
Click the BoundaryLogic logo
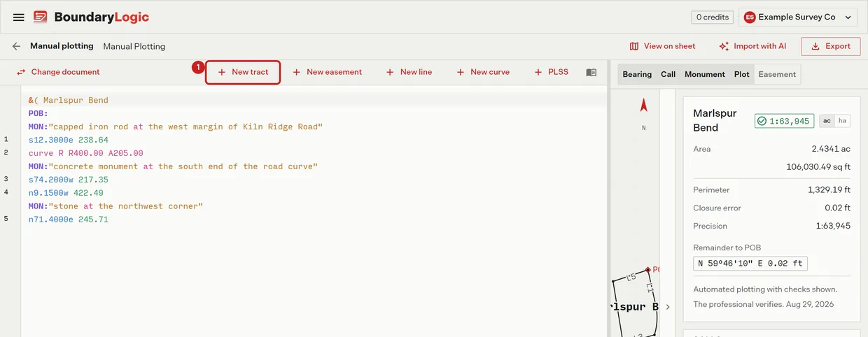tap(91, 17)
